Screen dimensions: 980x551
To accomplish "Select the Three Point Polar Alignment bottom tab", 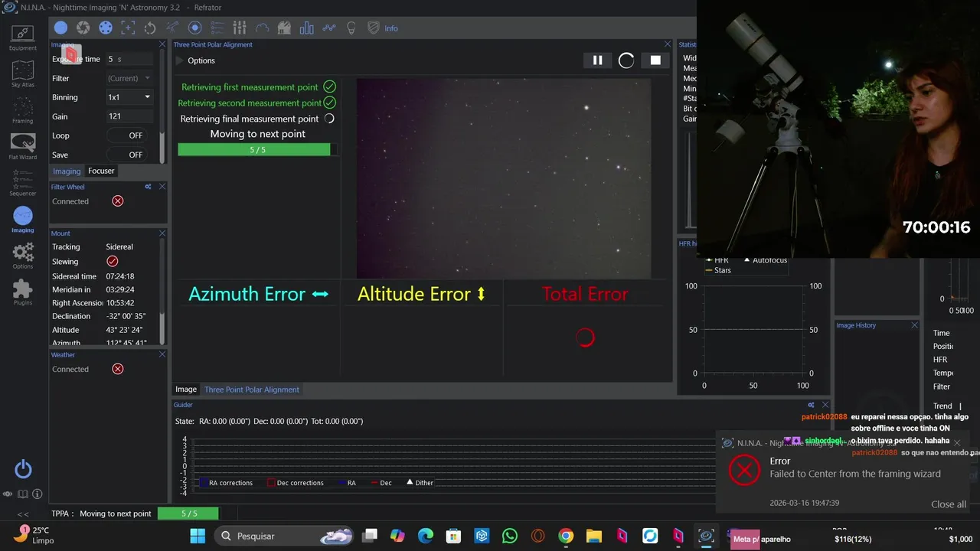I will (252, 390).
